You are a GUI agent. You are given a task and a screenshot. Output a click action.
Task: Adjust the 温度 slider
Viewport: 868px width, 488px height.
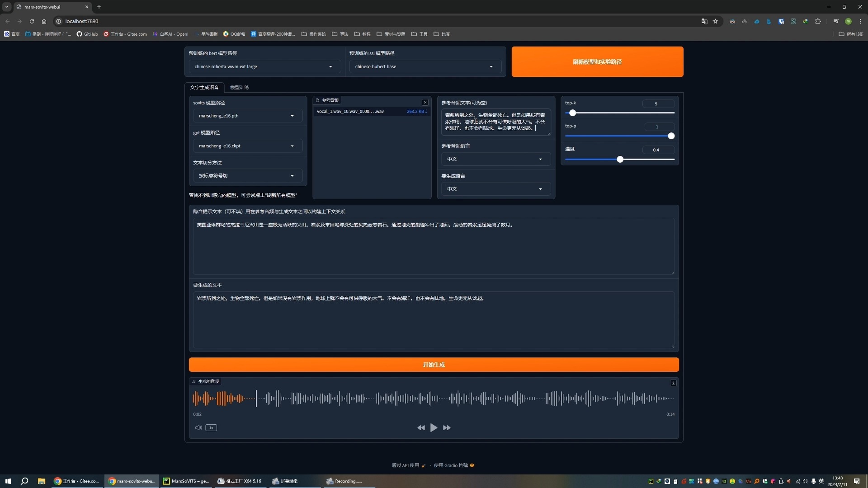620,159
